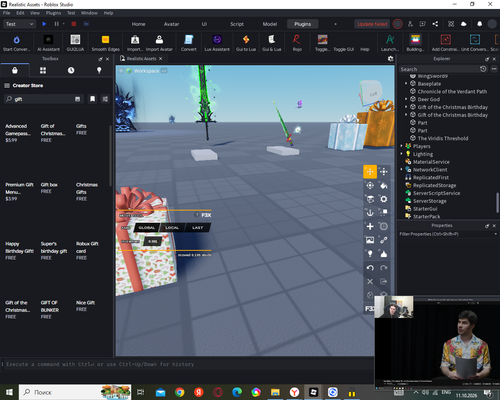The height and width of the screenshot is (400, 500).
Task: Expand the NetworkClient node
Action: coord(401,170)
